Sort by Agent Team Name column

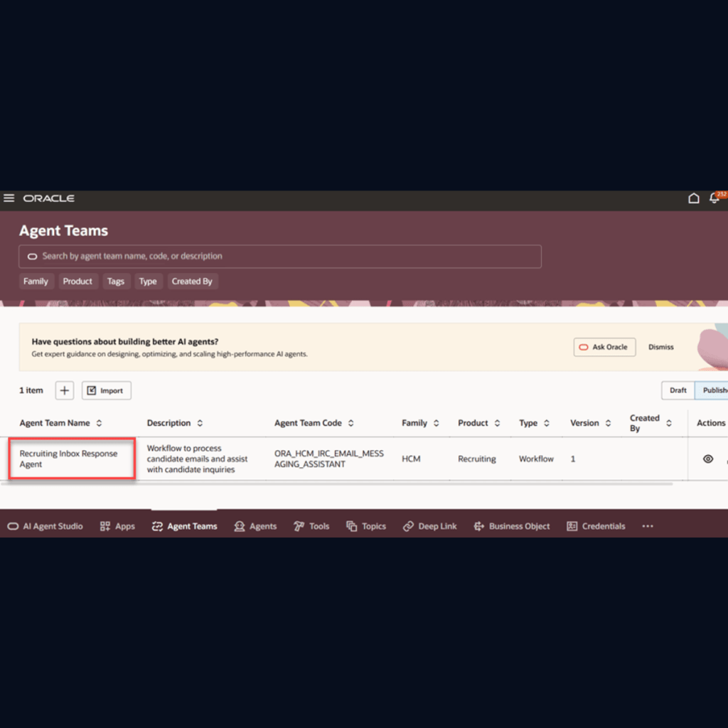tap(99, 423)
